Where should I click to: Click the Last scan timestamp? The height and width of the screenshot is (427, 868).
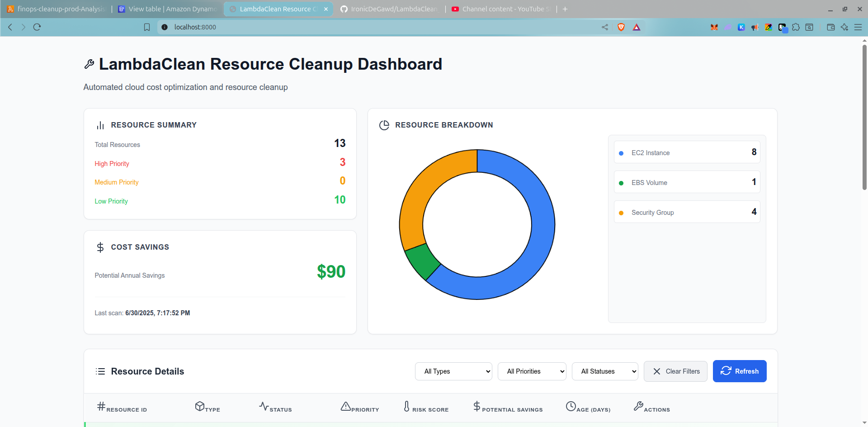pos(157,313)
